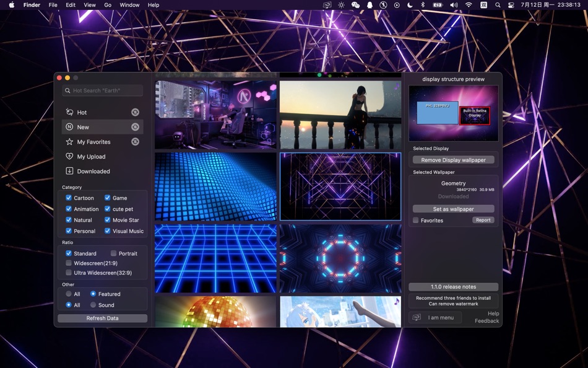Open the Go menu in the menu bar
Image resolution: width=588 pixels, height=368 pixels.
click(108, 5)
